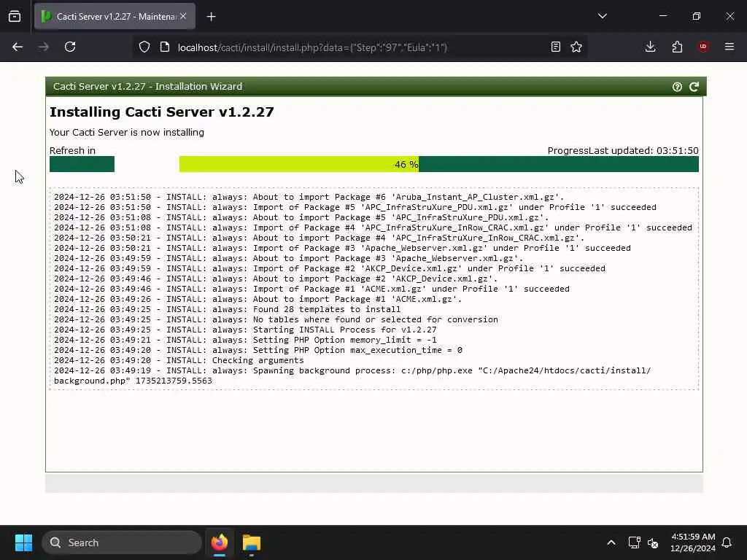This screenshot has height=560, width=747.
Task: Click log line 'Starting INSTALL Process for v1.2.27'
Action: (245, 330)
